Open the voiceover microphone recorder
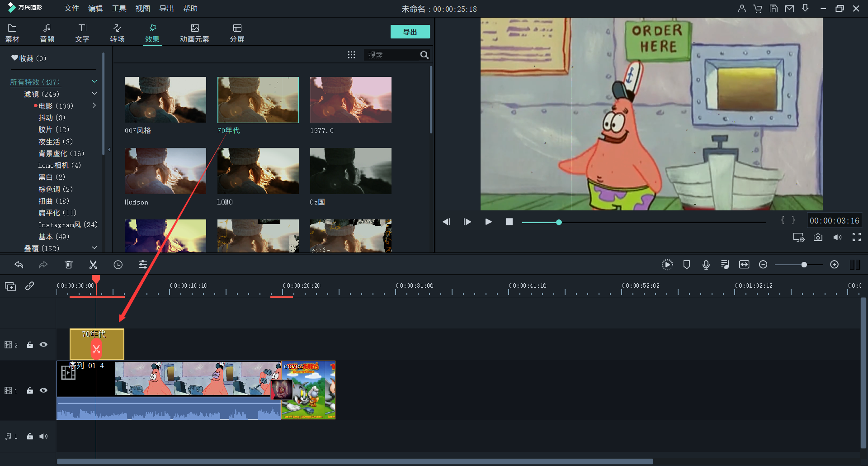The width and height of the screenshot is (868, 466). click(706, 265)
